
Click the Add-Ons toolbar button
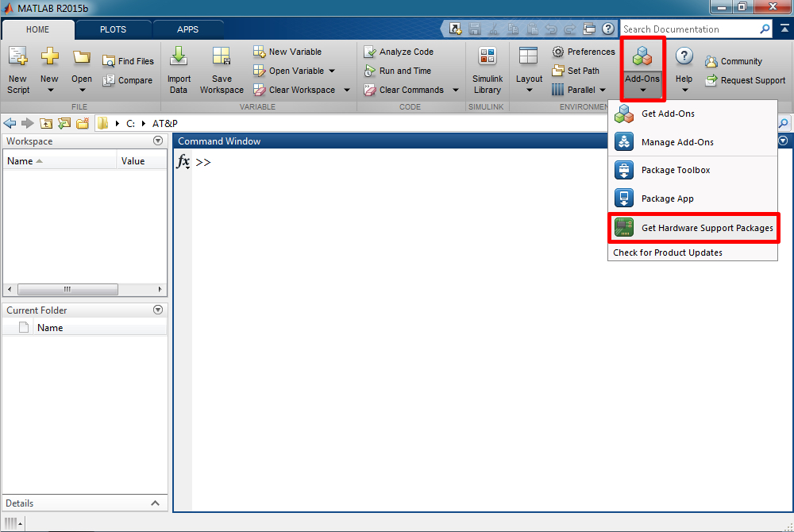click(642, 69)
